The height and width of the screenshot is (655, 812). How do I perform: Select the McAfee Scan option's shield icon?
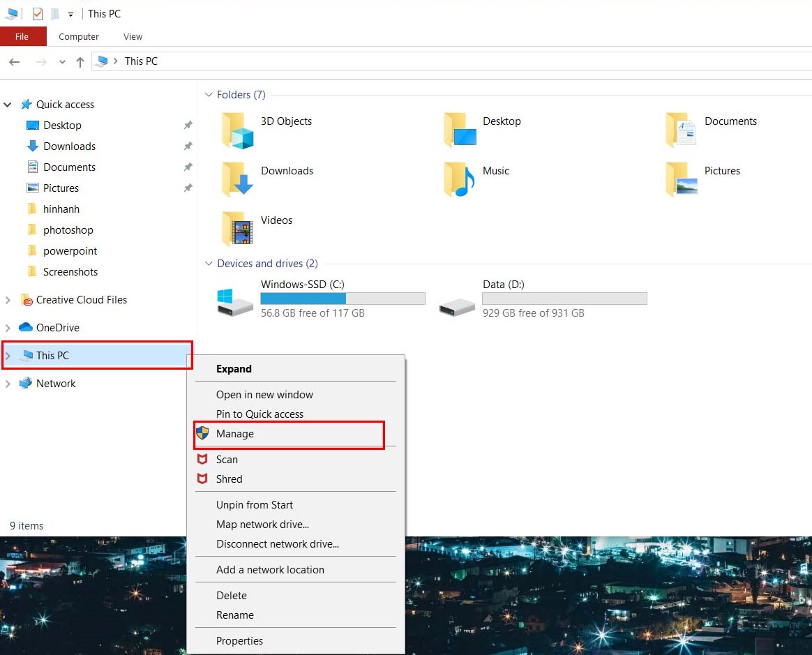click(x=202, y=460)
